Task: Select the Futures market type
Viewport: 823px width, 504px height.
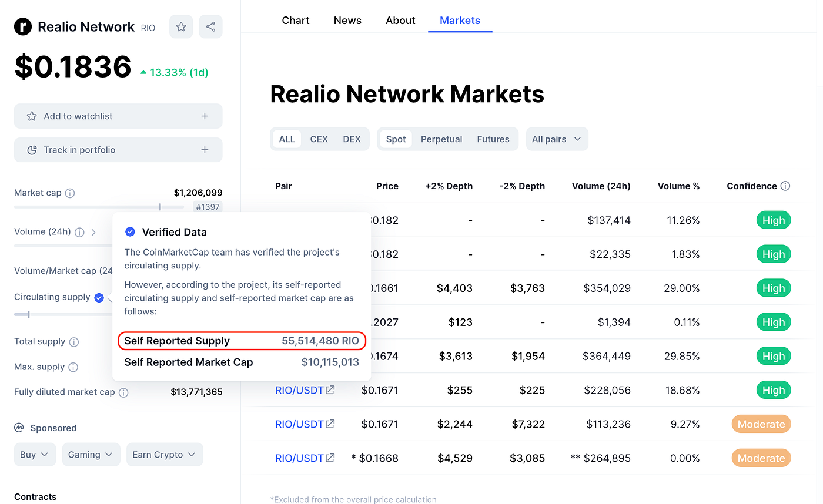Action: click(x=493, y=139)
